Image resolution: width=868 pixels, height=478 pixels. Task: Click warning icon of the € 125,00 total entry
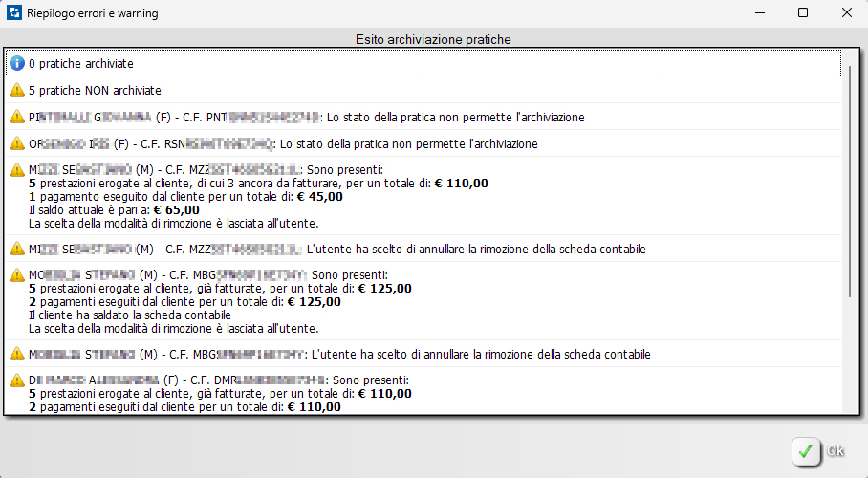click(x=16, y=275)
